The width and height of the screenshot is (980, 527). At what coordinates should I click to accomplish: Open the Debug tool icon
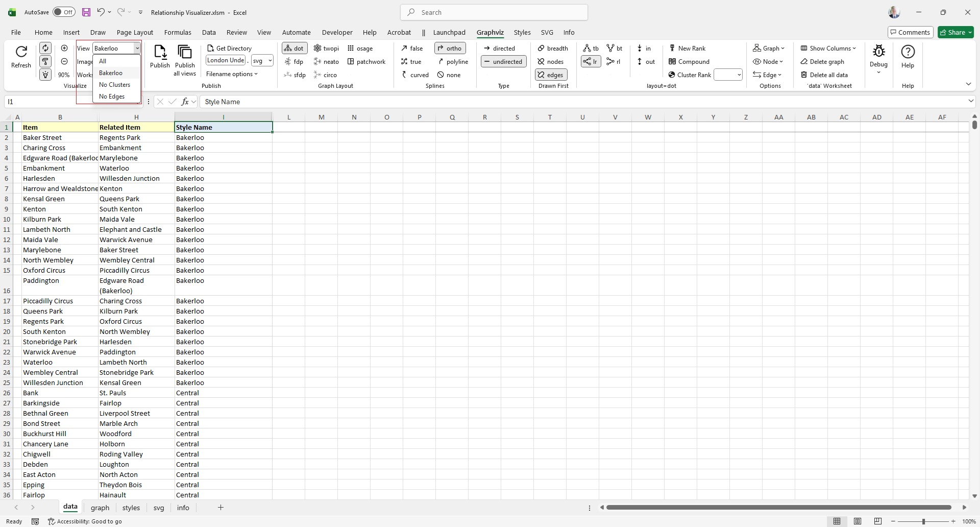pos(878,52)
